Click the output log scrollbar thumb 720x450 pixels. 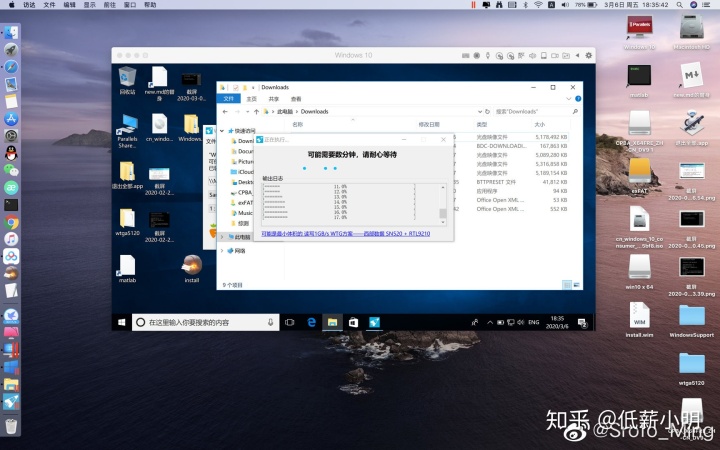pyautogui.click(x=443, y=214)
